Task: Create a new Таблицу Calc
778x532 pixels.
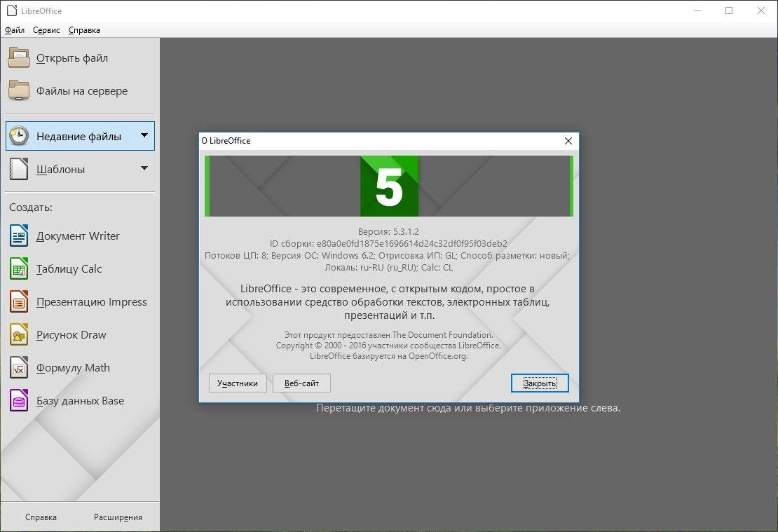Action: (x=69, y=269)
